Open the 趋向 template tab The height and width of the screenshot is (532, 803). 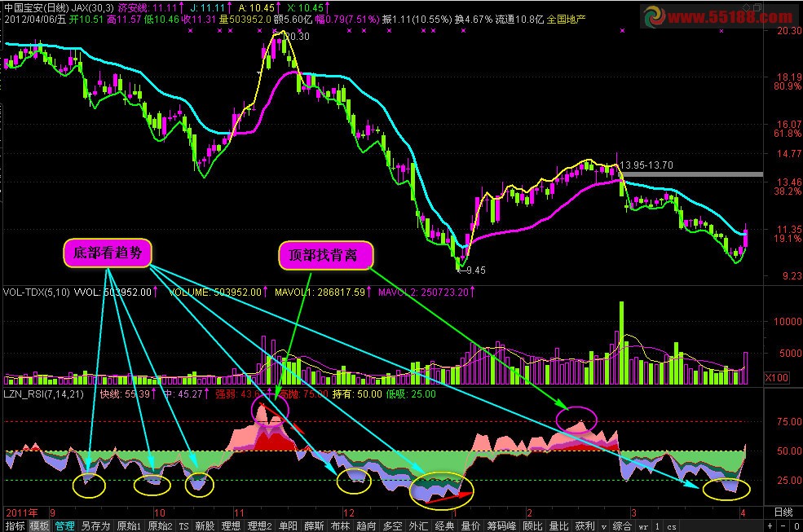(x=366, y=525)
